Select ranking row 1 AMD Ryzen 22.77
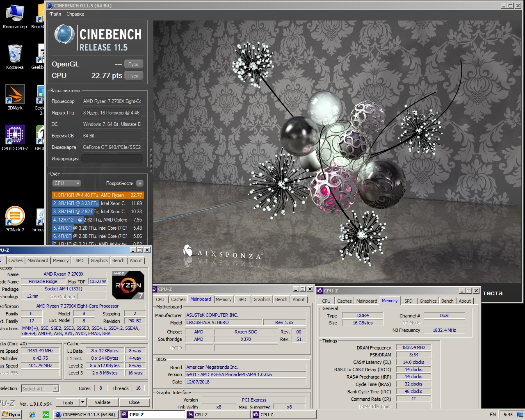The image size is (525, 420). click(98, 195)
